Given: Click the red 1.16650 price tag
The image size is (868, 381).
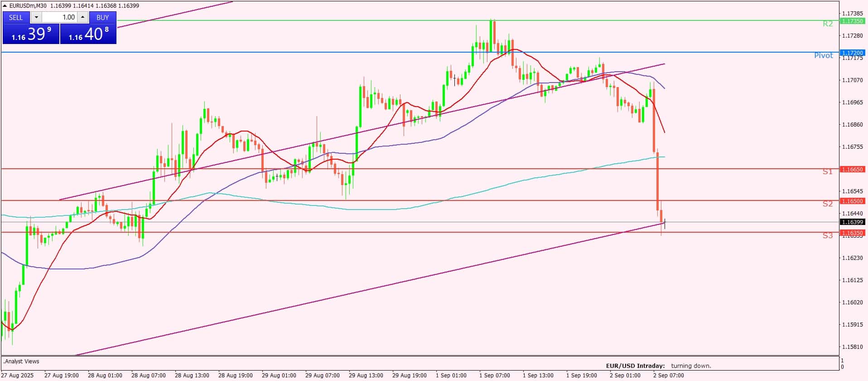Looking at the screenshot, I should pyautogui.click(x=853, y=169).
